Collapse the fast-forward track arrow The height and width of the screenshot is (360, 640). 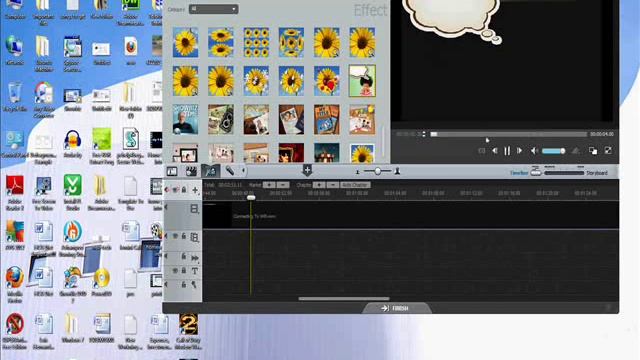[166, 256]
